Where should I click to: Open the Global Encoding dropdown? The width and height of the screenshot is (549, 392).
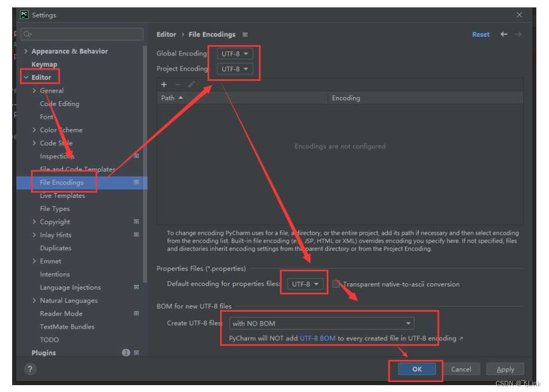[234, 53]
